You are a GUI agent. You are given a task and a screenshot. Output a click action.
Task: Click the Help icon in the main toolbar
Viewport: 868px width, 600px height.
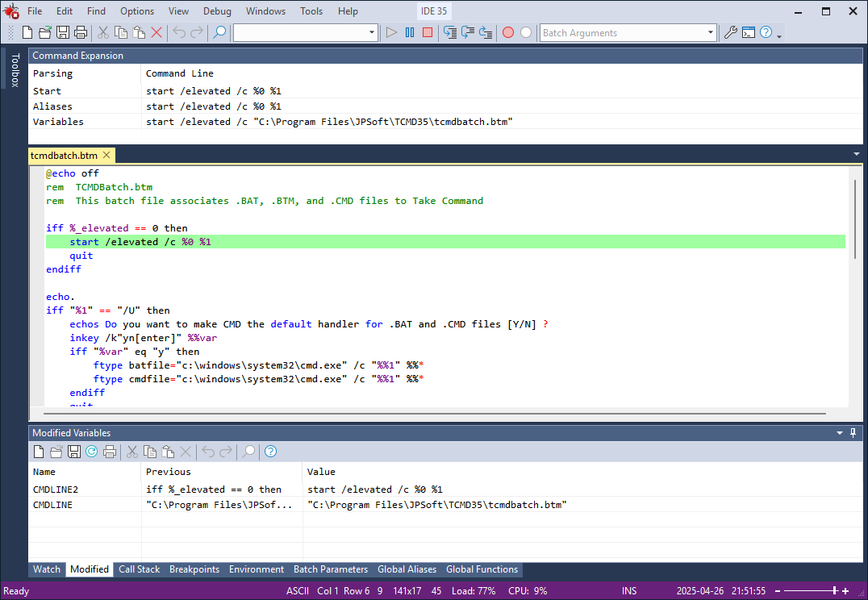(x=765, y=32)
